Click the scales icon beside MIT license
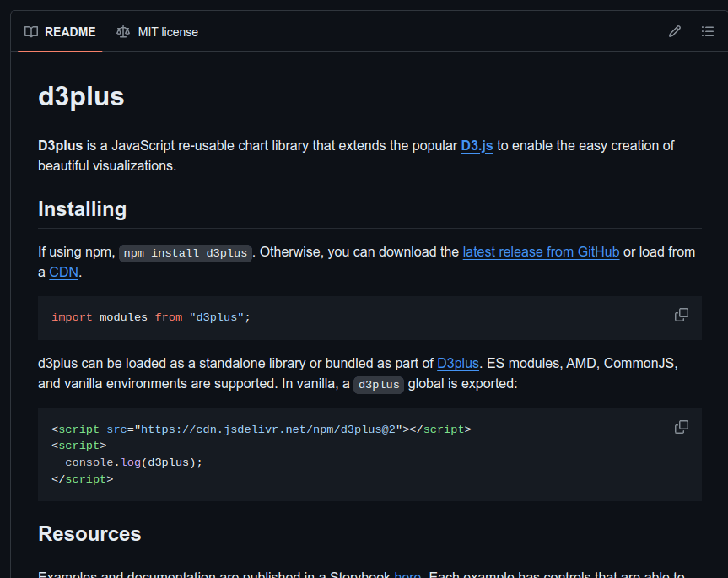The height and width of the screenshot is (578, 728). pyautogui.click(x=123, y=32)
